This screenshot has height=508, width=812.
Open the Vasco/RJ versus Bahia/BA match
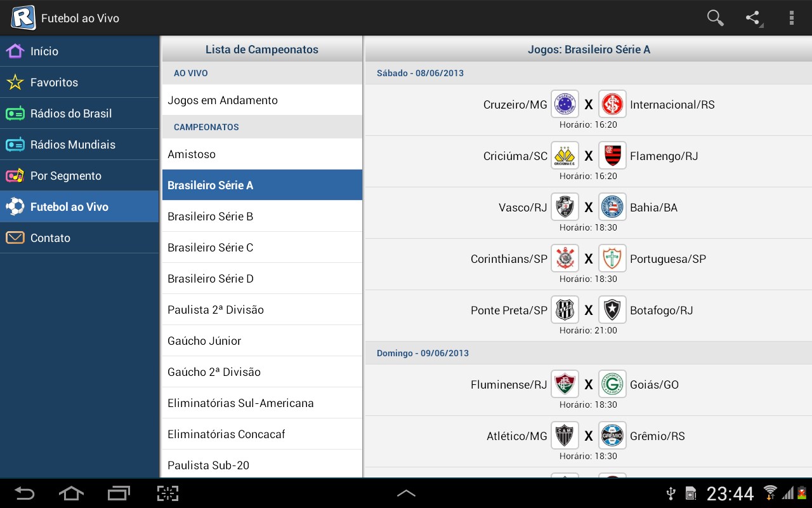tap(589, 213)
